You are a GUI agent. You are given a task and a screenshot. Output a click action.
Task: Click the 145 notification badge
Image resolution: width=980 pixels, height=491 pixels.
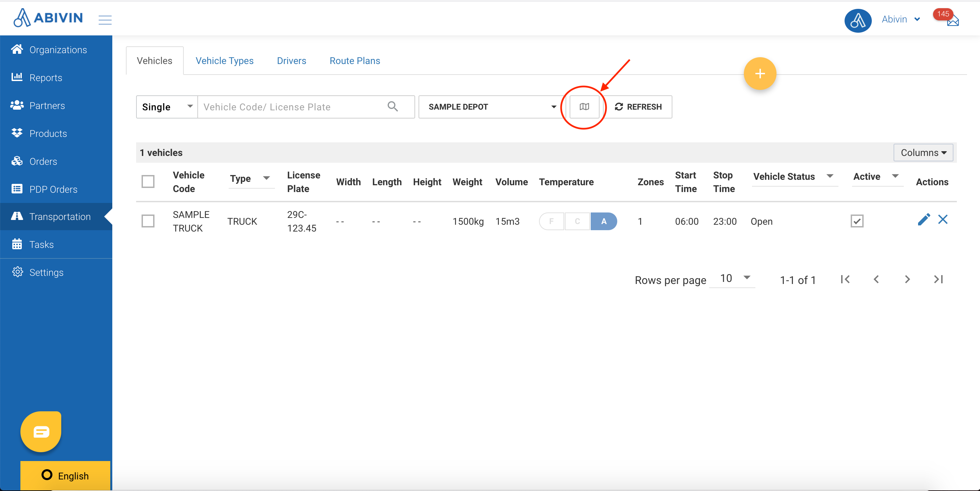click(943, 14)
